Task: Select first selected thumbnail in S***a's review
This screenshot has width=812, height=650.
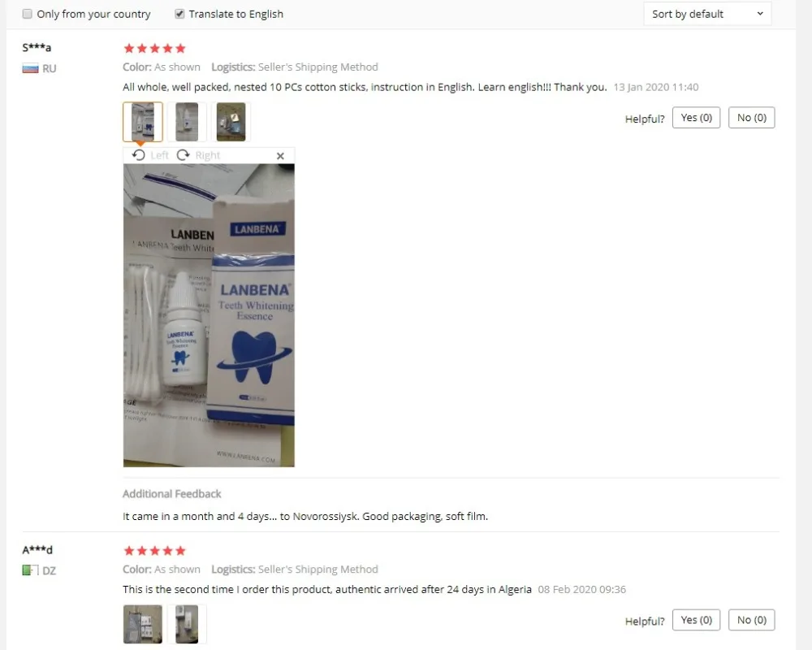Action: (143, 122)
